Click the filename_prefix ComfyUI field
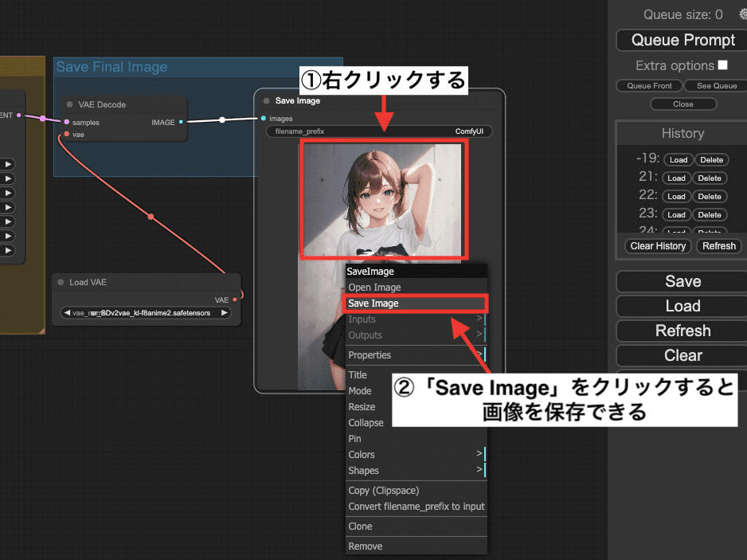 (379, 131)
